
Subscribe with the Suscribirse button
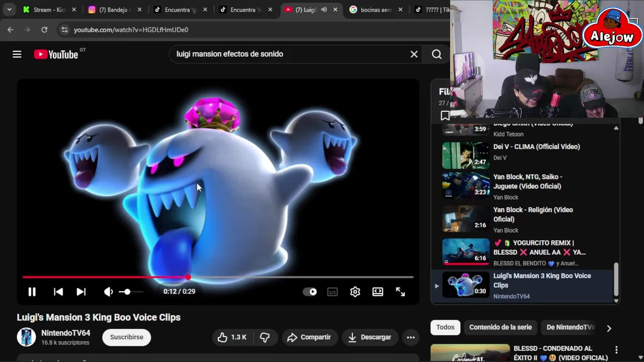tap(126, 337)
